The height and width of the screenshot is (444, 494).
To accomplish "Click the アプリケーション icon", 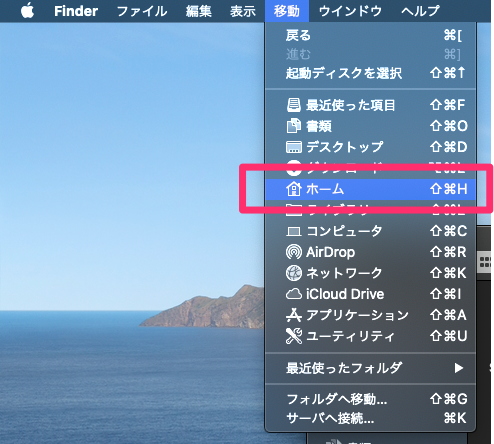I will (294, 315).
